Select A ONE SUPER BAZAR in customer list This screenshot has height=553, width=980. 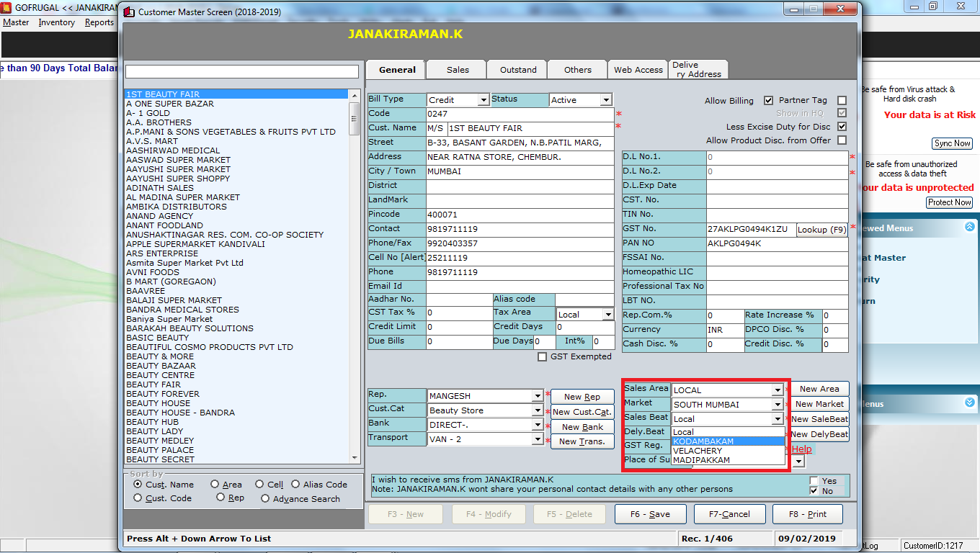coord(170,104)
